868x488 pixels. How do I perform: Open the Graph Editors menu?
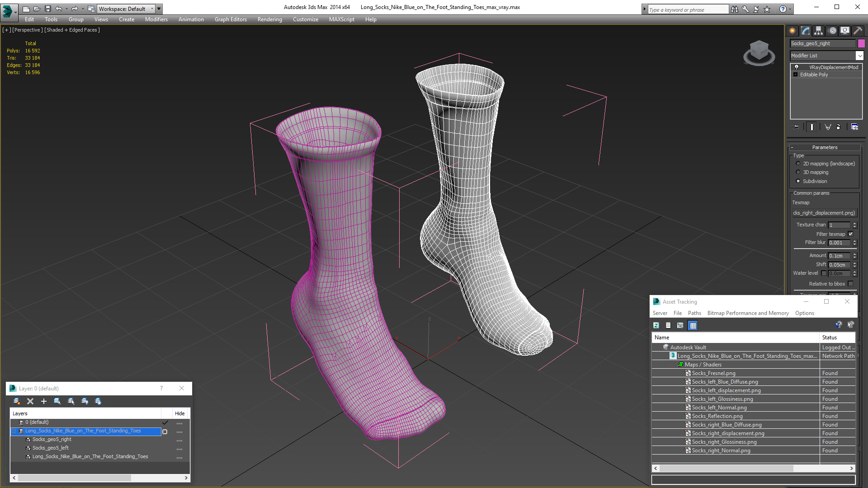(x=231, y=19)
